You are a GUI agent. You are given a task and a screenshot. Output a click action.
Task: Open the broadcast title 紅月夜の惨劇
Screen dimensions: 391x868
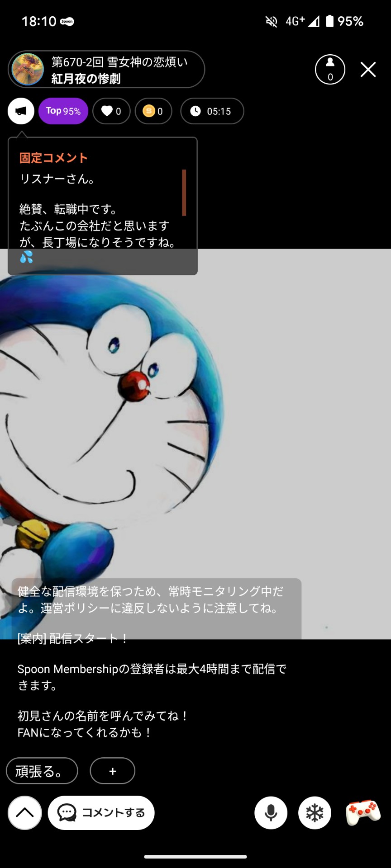[86, 79]
